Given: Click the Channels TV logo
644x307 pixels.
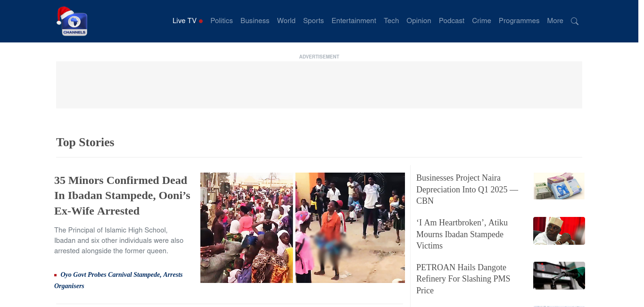Looking at the screenshot, I should click(72, 21).
